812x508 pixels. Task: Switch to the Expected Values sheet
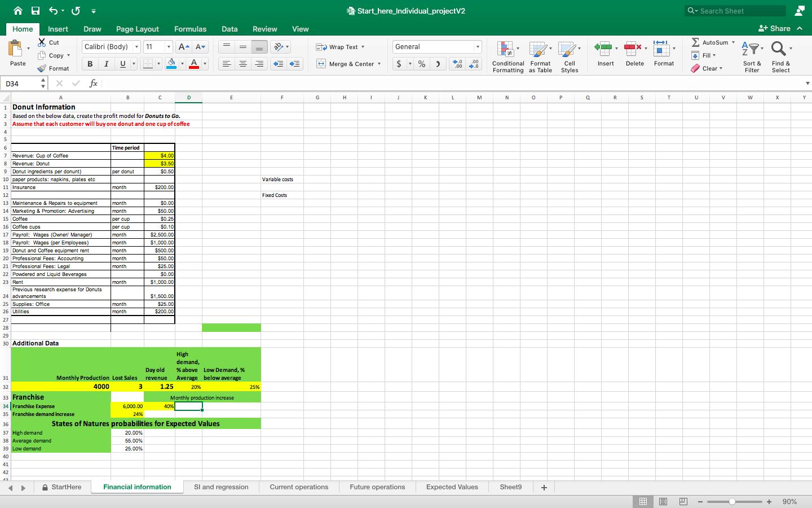point(452,487)
